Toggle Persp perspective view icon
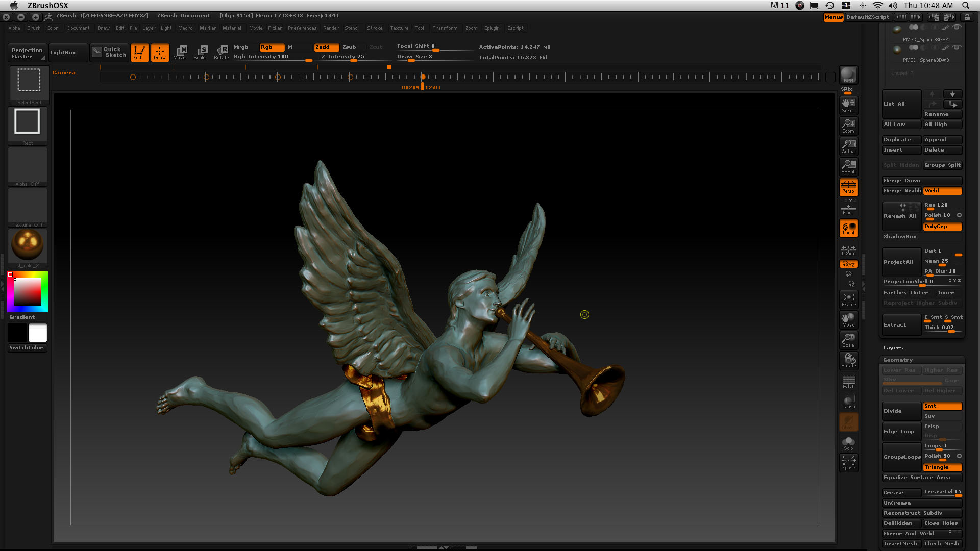Screen dimensions: 980x551 click(x=848, y=187)
